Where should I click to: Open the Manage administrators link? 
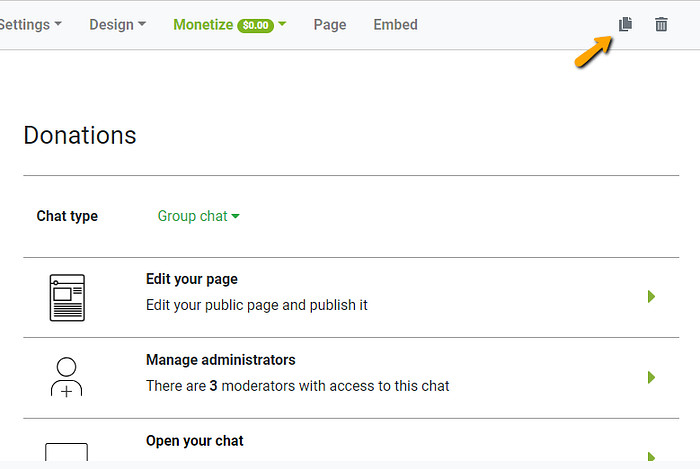click(221, 360)
